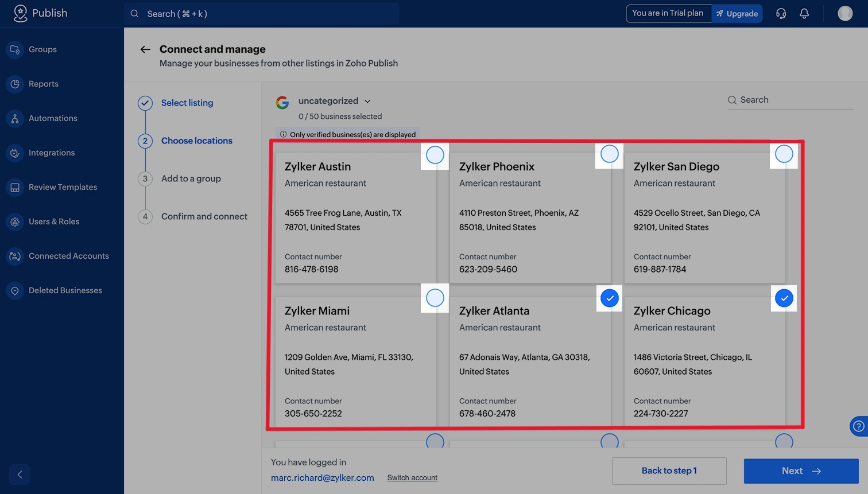Collapse the left navigation sidebar
Image resolution: width=868 pixels, height=494 pixels.
click(x=19, y=474)
